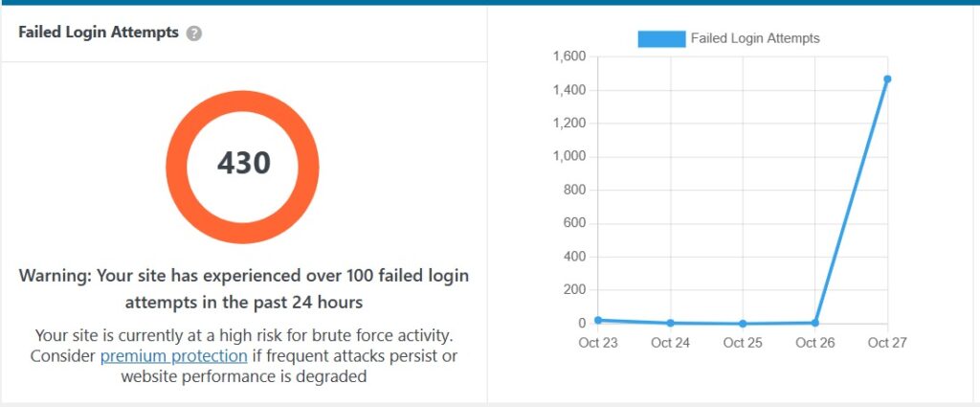The image size is (980, 407).
Task: Click the Oct 25 axis label
Action: click(x=743, y=343)
